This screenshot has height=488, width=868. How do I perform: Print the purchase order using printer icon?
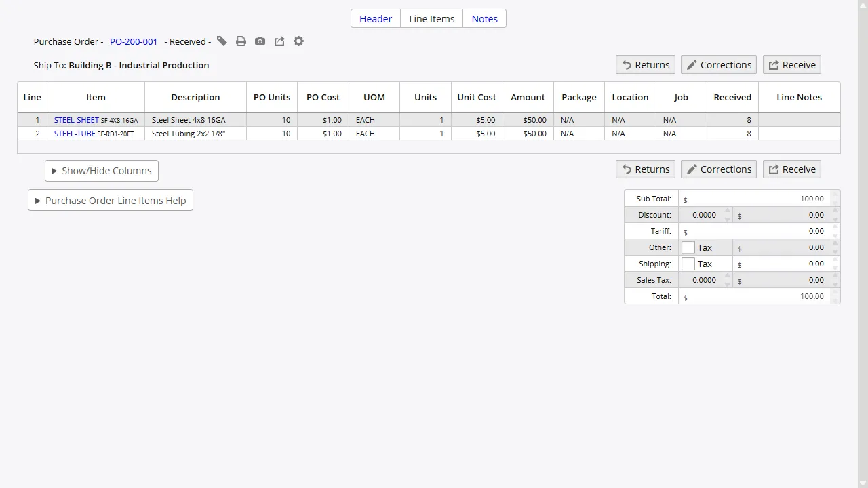[x=241, y=41]
